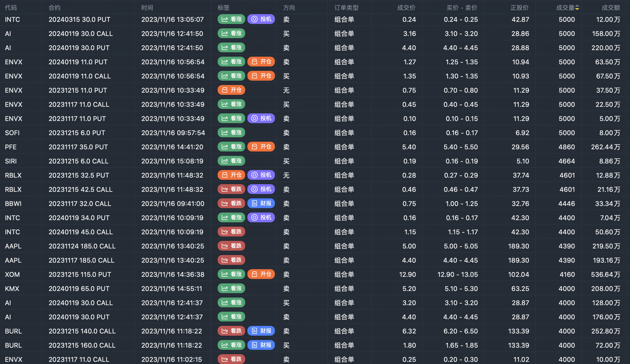
Task: Click the 开仓 tag on ENVX 20240119 11.0 CALL row
Action: 261,76
